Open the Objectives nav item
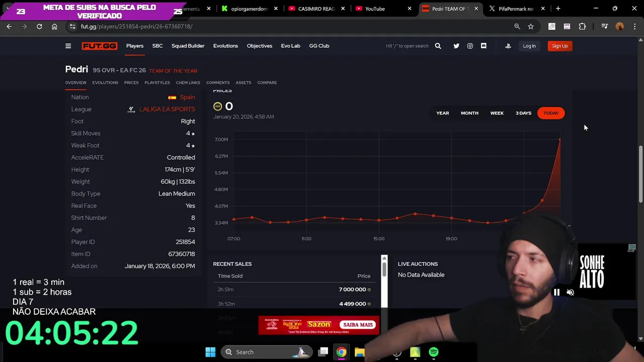Viewport: 644px width, 362px height. [x=260, y=46]
